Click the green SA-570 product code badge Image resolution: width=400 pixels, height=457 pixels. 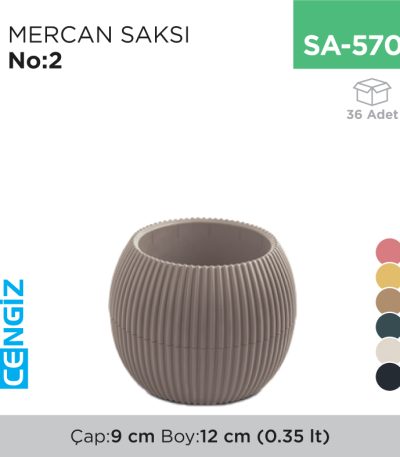347,34
